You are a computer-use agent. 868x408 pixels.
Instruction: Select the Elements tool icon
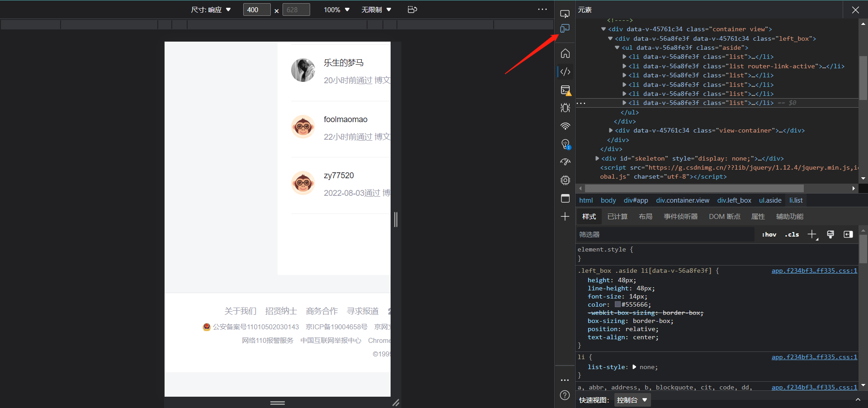[x=565, y=71]
